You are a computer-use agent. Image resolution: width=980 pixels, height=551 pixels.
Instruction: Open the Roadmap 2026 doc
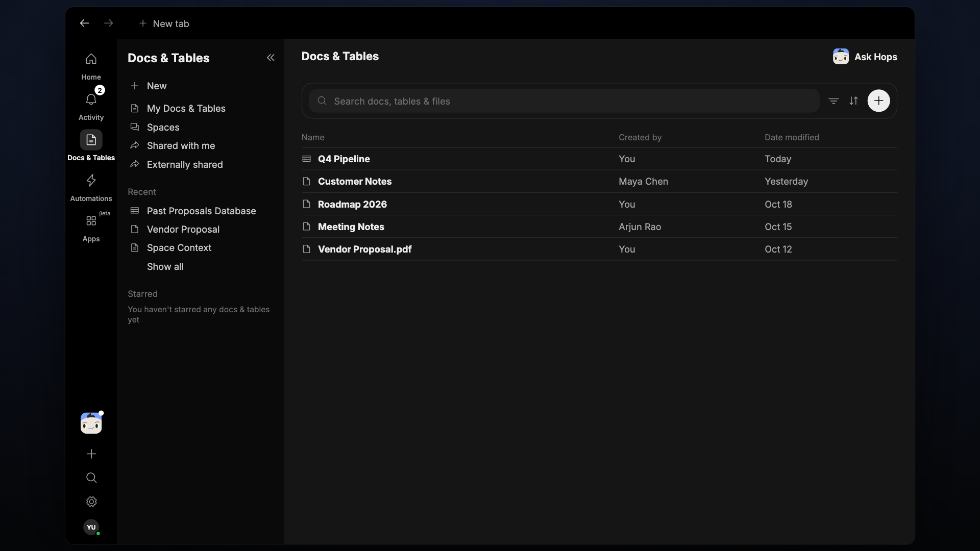pyautogui.click(x=599, y=204)
